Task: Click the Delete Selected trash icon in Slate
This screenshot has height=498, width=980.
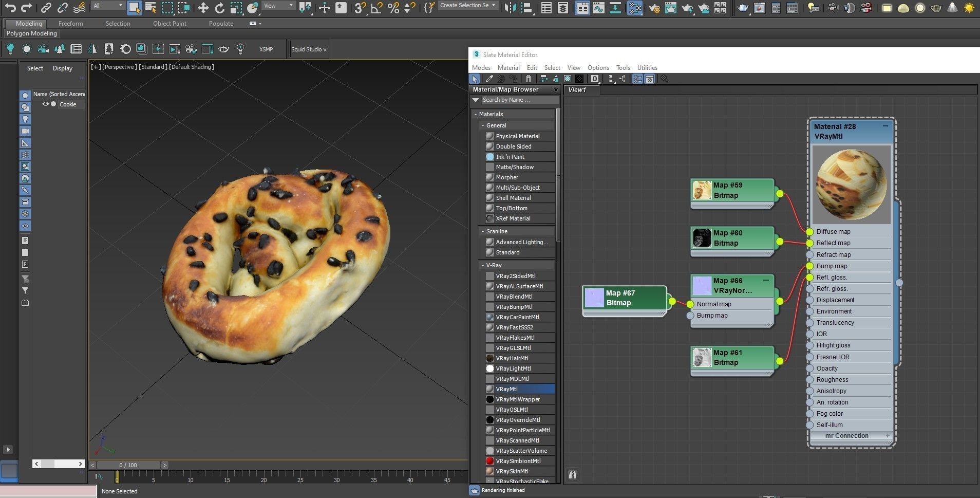Action: click(529, 79)
